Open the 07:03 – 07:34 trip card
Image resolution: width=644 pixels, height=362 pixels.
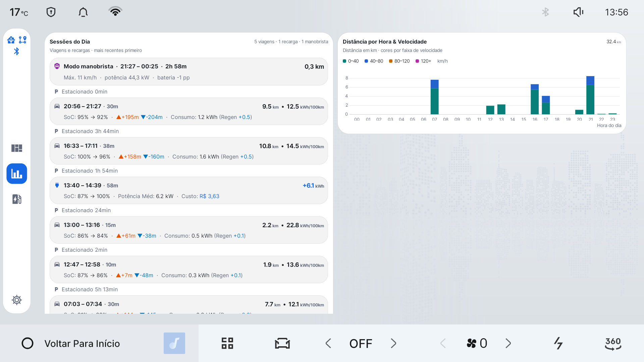point(189,305)
